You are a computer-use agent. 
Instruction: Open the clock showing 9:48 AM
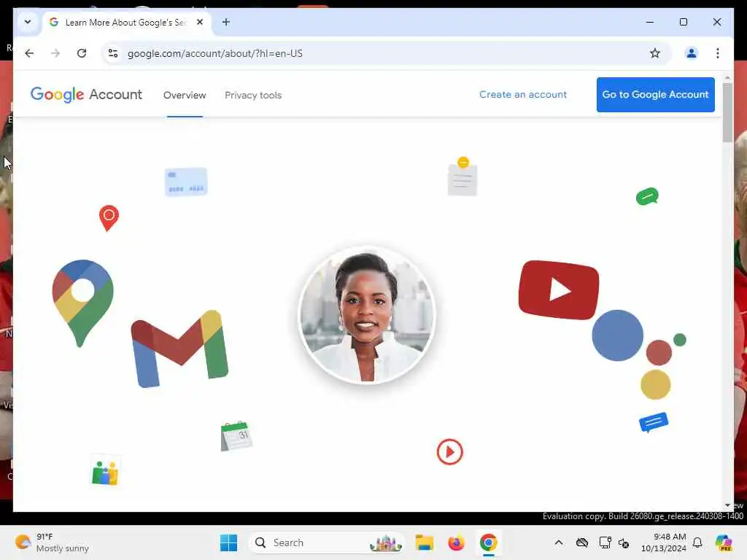(664, 542)
